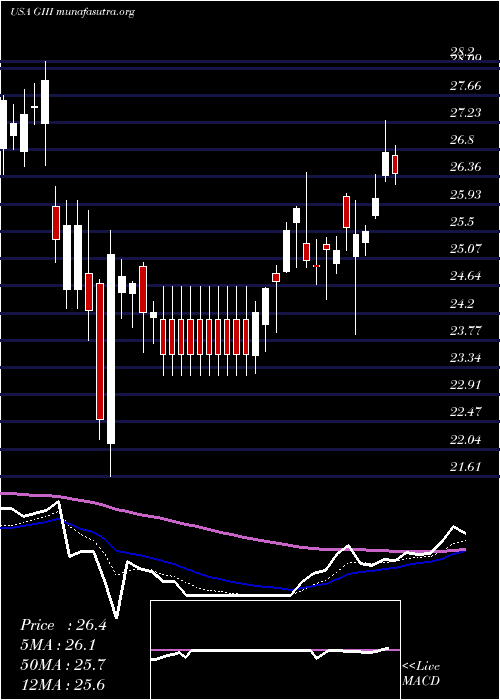Click the 50MA : 25.7 readout
Viewport: 500px width, 700px height.
click(x=63, y=665)
